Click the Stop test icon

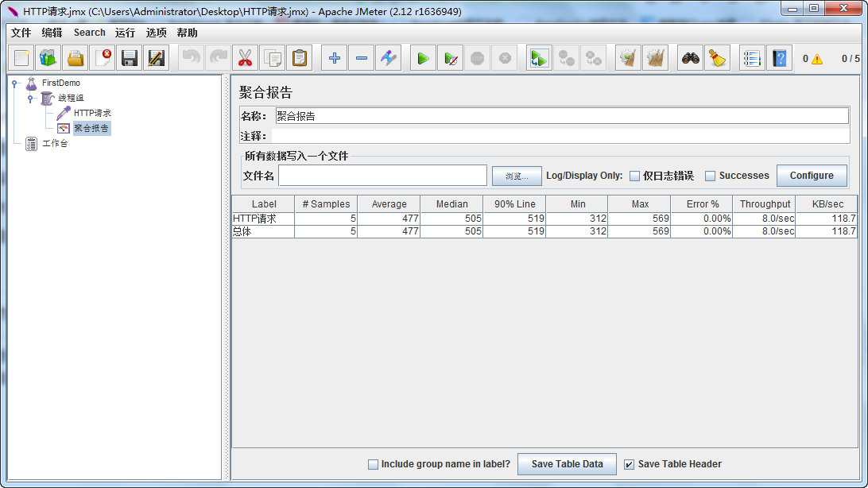(477, 58)
